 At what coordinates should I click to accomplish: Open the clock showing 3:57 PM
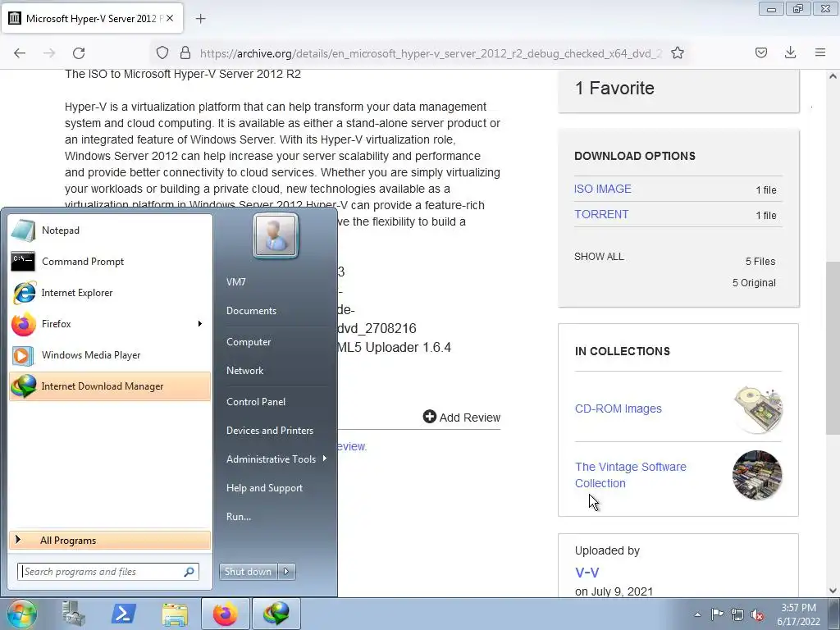click(798, 614)
